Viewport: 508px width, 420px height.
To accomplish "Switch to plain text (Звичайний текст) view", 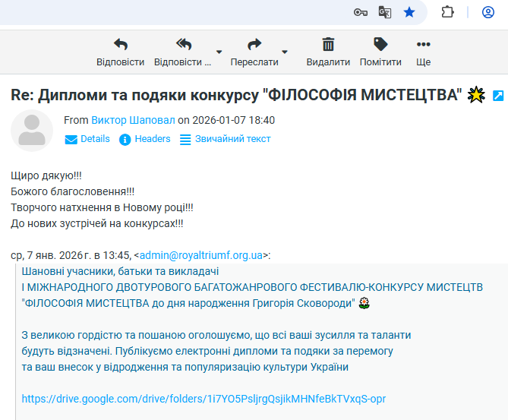I will (226, 139).
